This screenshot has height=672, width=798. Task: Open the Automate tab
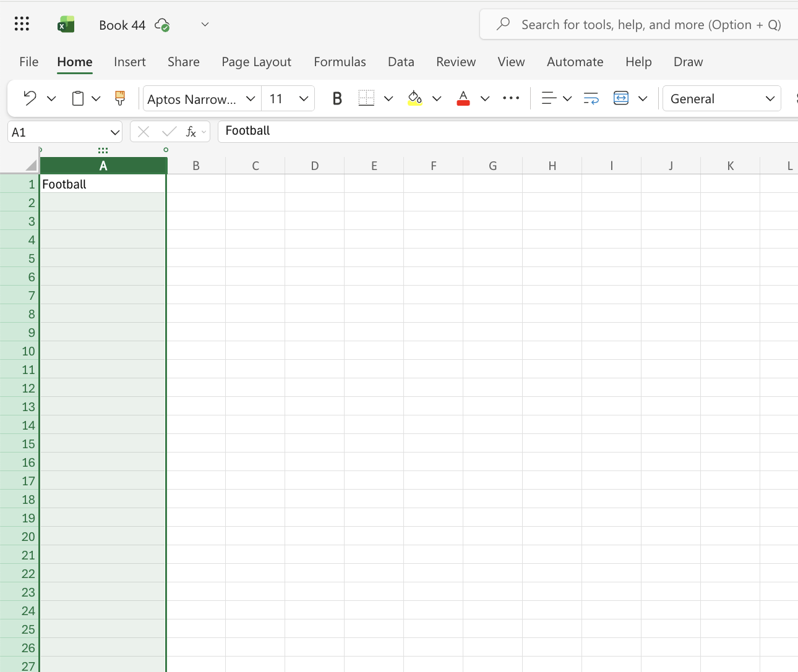tap(575, 62)
